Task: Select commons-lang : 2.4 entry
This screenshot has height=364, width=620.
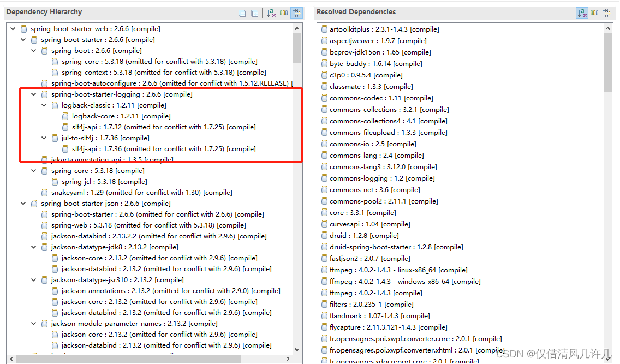Action: 377,156
